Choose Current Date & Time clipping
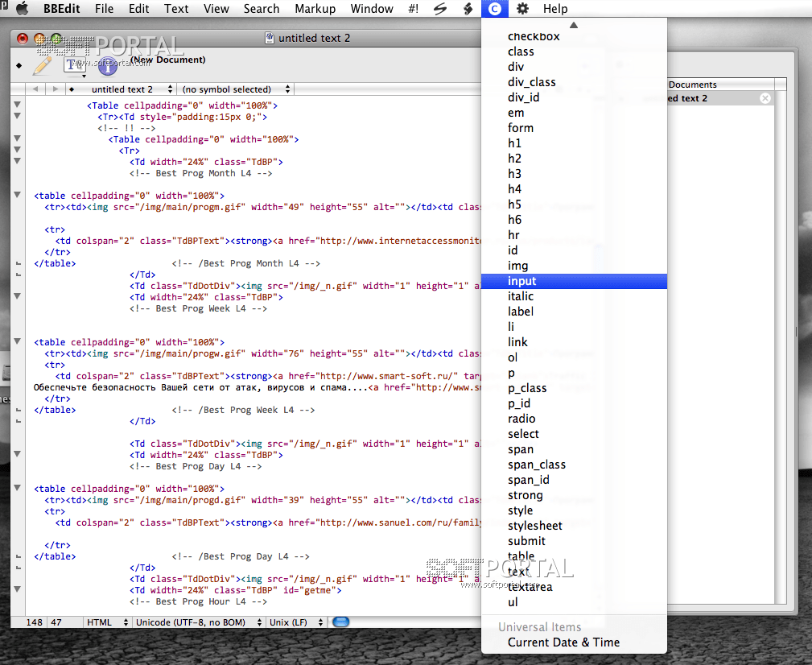 point(563,642)
